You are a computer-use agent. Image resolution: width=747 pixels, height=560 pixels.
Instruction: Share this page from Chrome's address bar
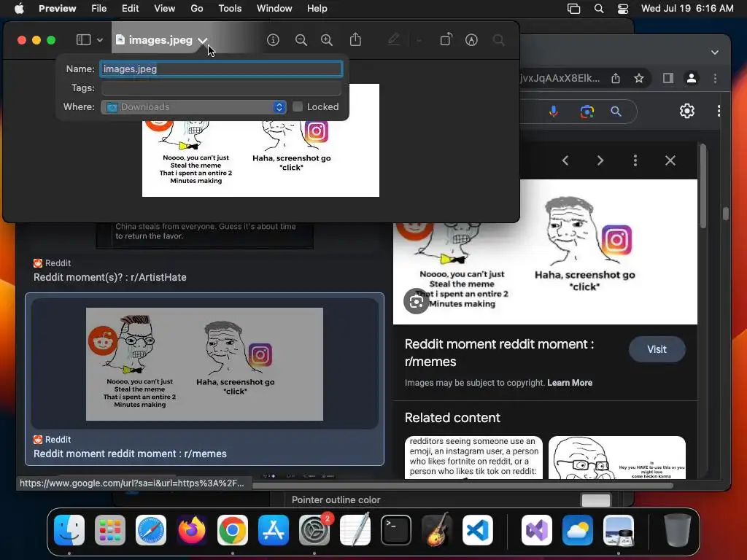616,78
